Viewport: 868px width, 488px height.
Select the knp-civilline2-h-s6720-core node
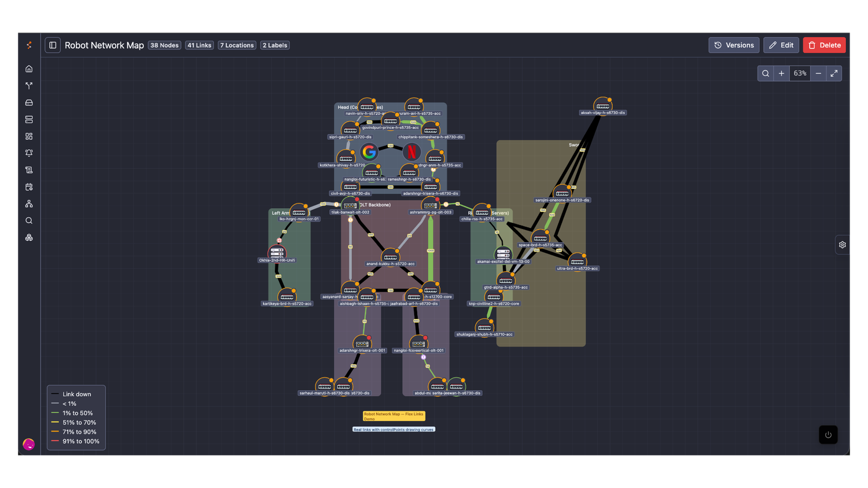[x=494, y=297]
